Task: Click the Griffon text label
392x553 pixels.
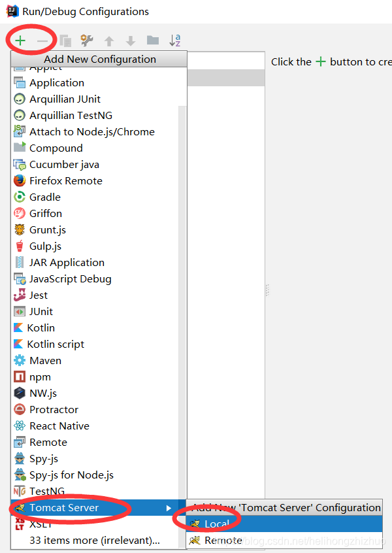Action: point(46,213)
